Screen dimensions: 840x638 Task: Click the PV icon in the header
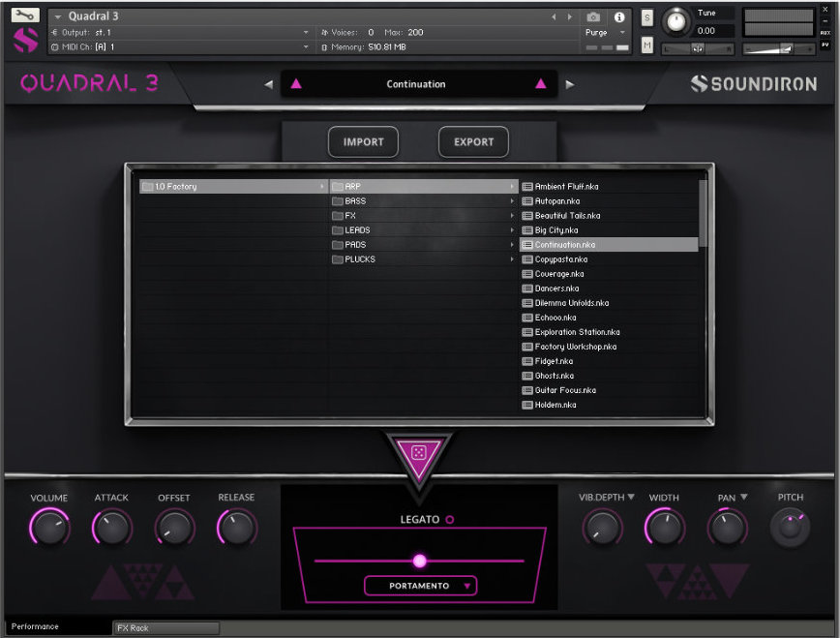pyautogui.click(x=825, y=46)
